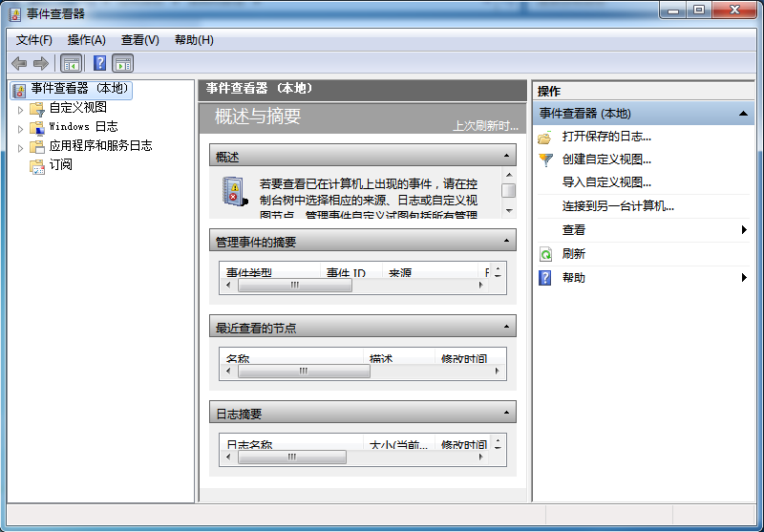The height and width of the screenshot is (532, 764).
Task: Click horizontal scrollbar thumb in 最近查看的节点
Action: click(x=304, y=371)
